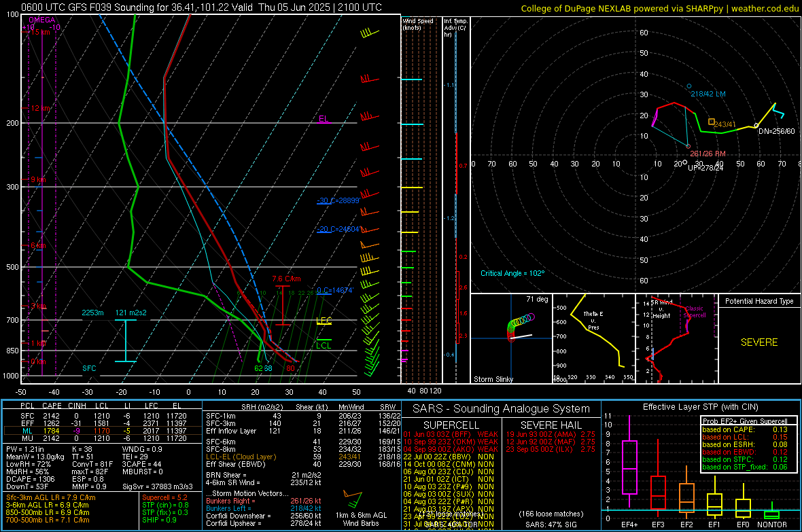Open the weather.cod.edu credit text
Viewport: 802px width, 532px height.
(x=765, y=8)
